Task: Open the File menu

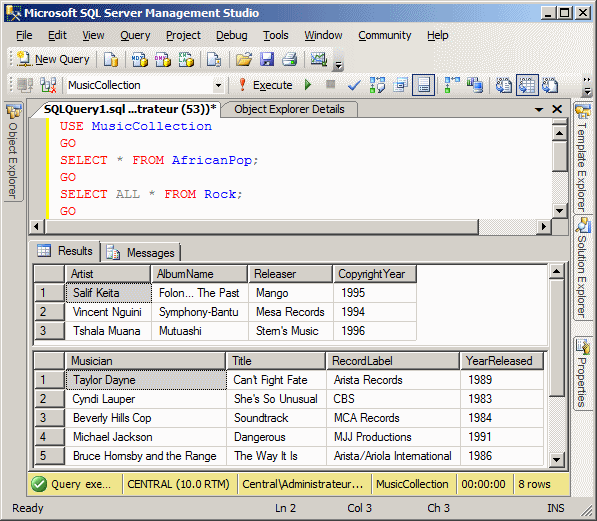Action: 24,35
